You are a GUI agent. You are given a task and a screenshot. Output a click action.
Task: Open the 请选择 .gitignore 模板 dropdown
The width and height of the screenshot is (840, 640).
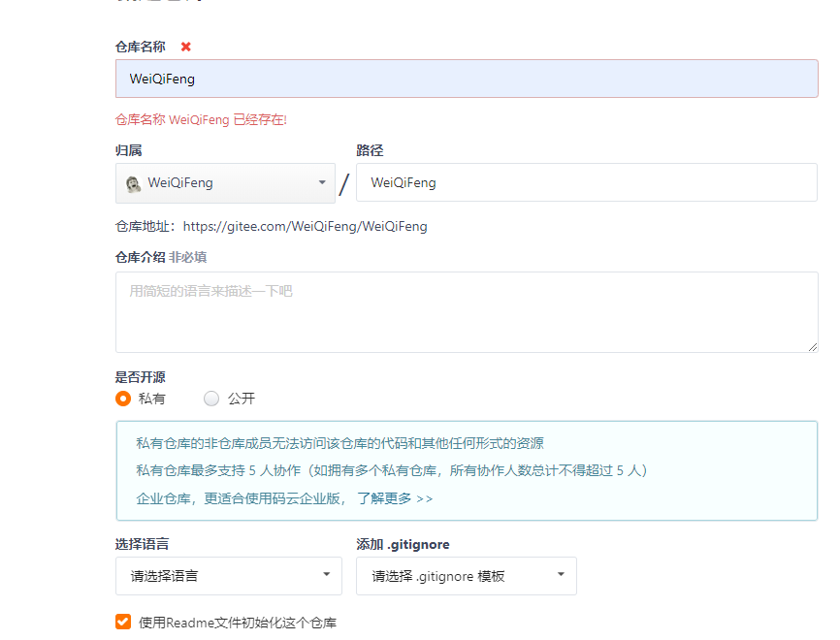click(467, 576)
